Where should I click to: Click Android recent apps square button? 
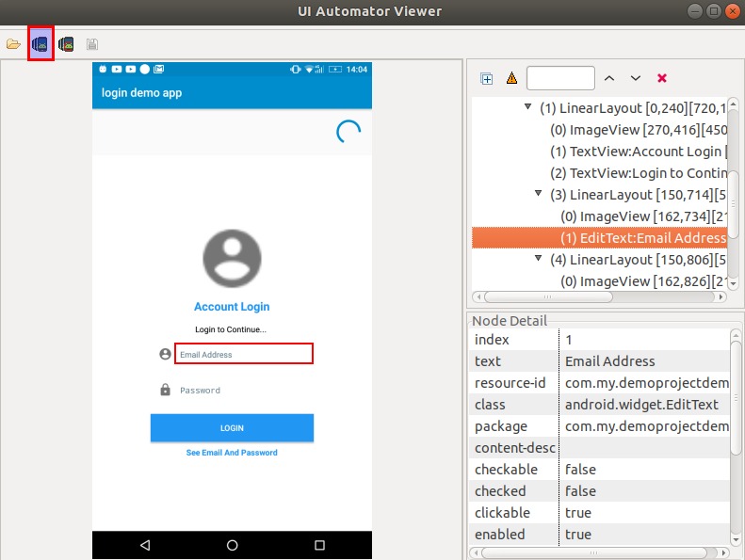click(320, 545)
